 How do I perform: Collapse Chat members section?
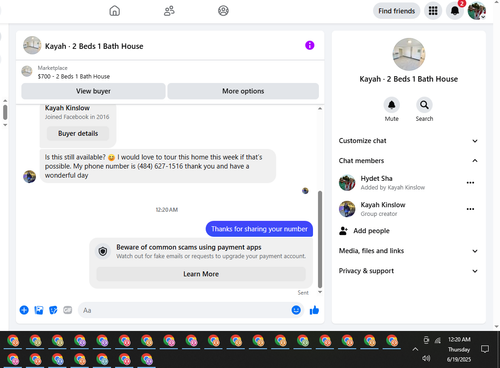(x=408, y=161)
